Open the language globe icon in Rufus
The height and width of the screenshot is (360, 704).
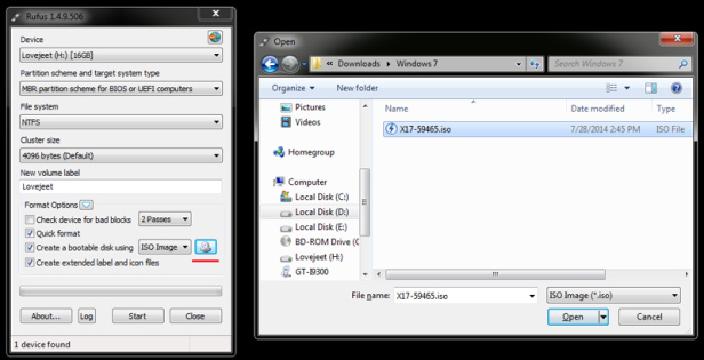pos(215,37)
